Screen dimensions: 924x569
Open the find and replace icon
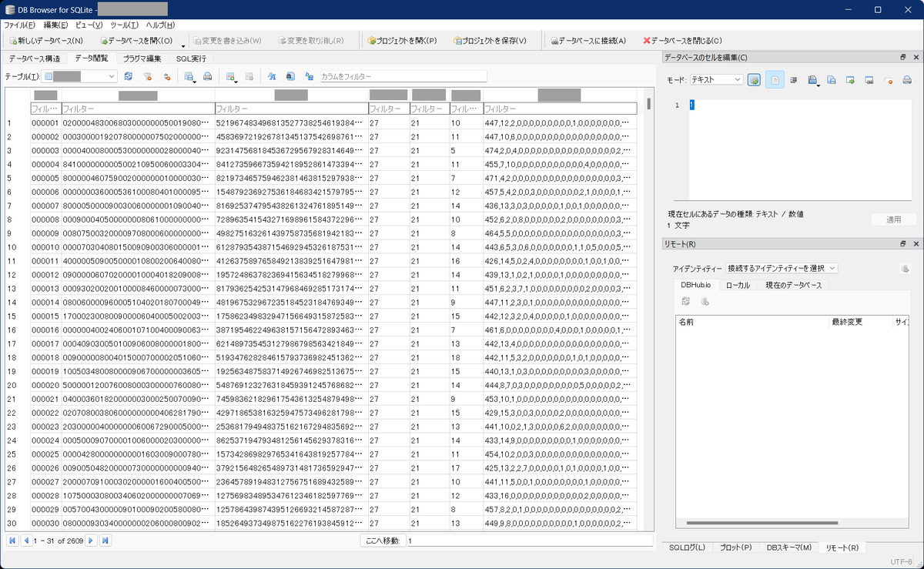coord(309,76)
